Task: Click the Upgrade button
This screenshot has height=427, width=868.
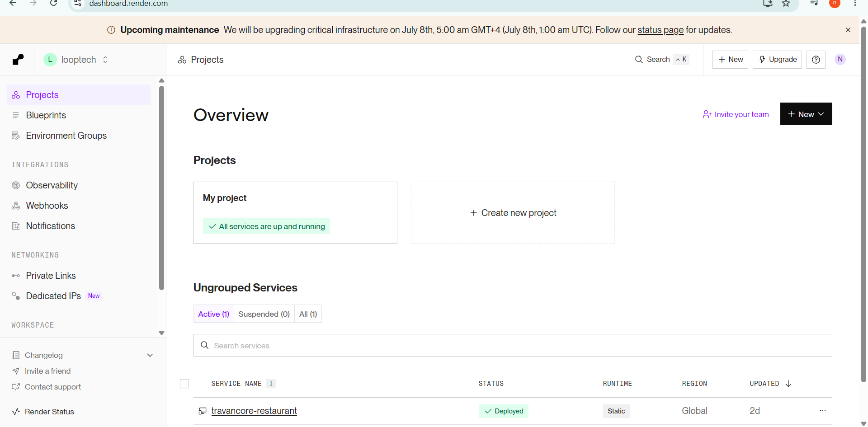Action: [777, 59]
